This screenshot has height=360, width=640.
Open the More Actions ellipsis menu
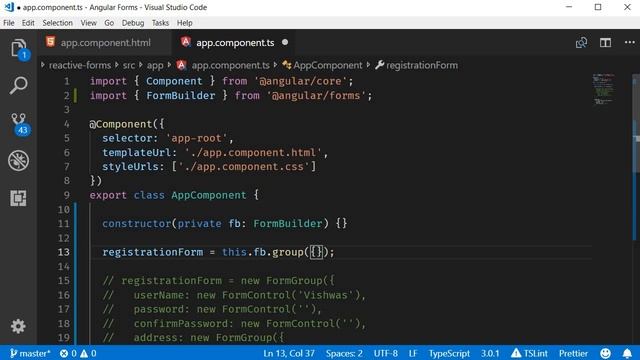coord(629,42)
